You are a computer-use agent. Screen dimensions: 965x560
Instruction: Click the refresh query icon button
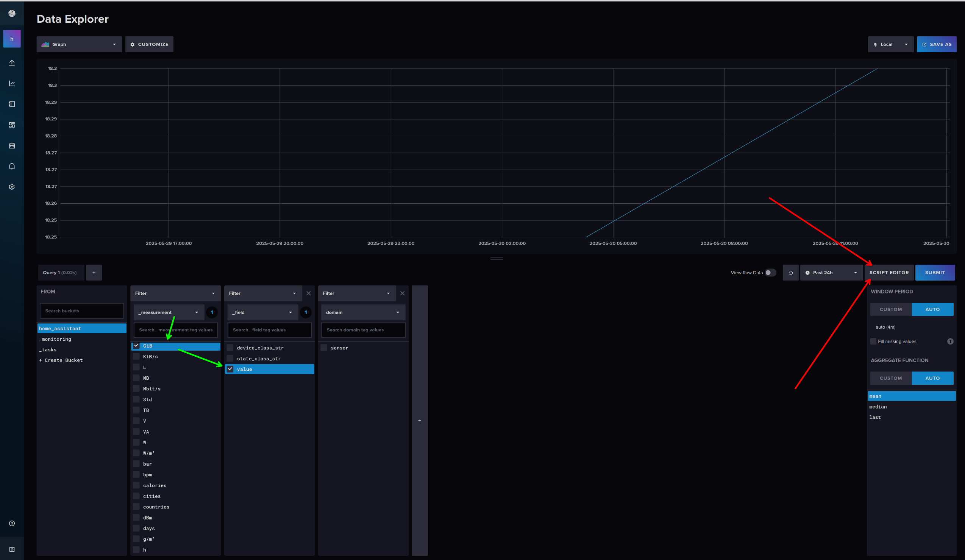[790, 273]
